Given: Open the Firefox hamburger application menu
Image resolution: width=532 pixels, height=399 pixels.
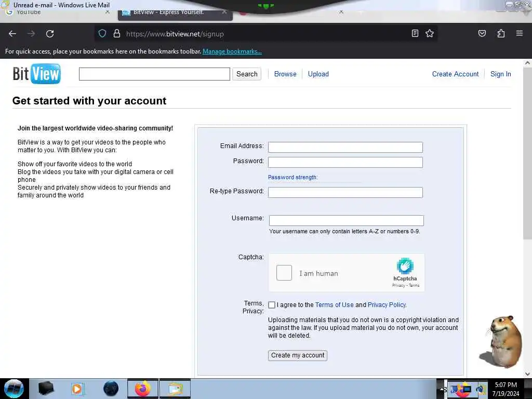Looking at the screenshot, I should pyautogui.click(x=520, y=33).
